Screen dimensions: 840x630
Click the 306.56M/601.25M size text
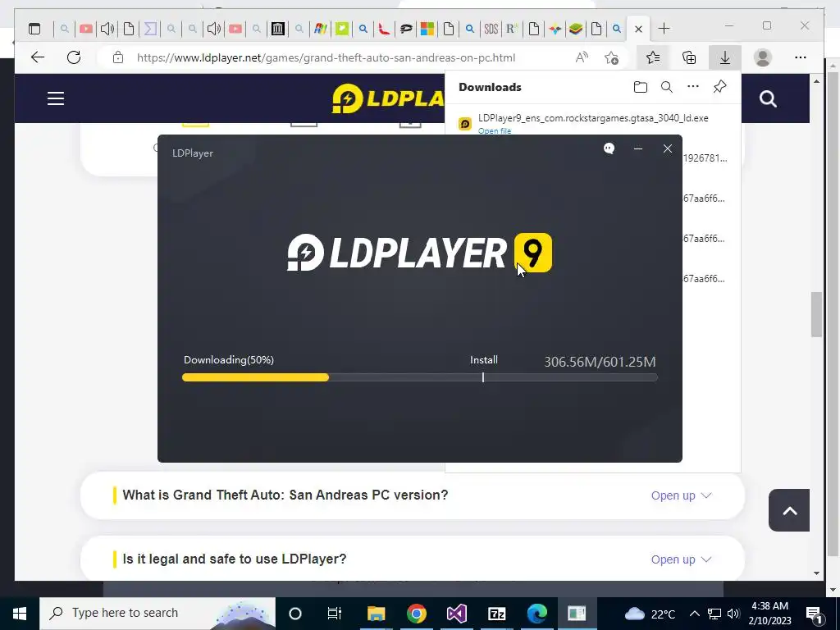tap(600, 362)
